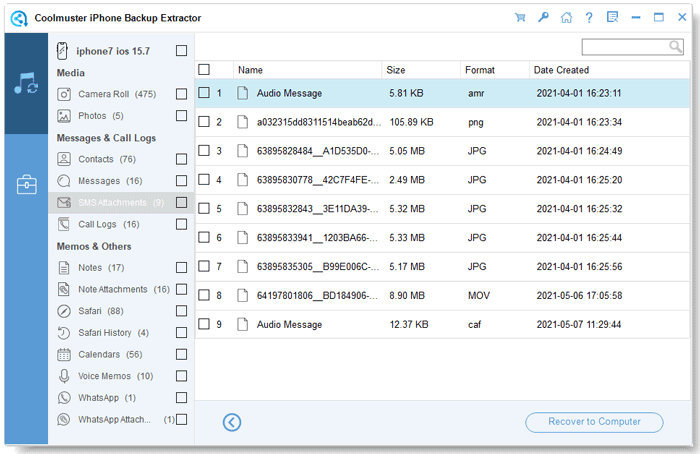The image size is (700, 454).
Task: Click the Safari History clock icon
Action: tap(64, 333)
